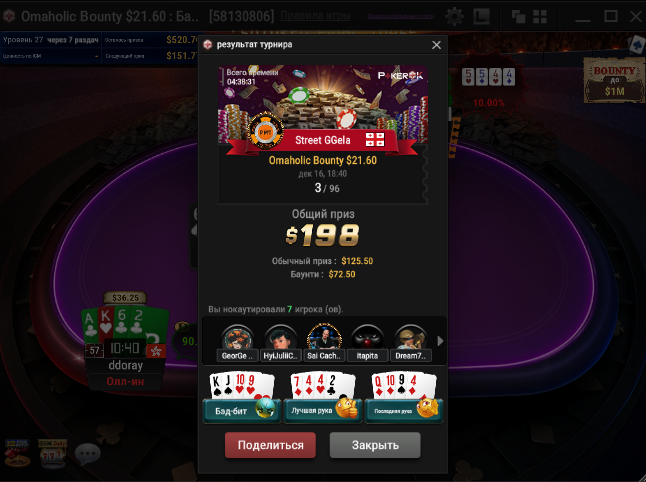Viewport: 646px width, 482px height.
Task: Open the slot machine 777 icon
Action: point(52,453)
